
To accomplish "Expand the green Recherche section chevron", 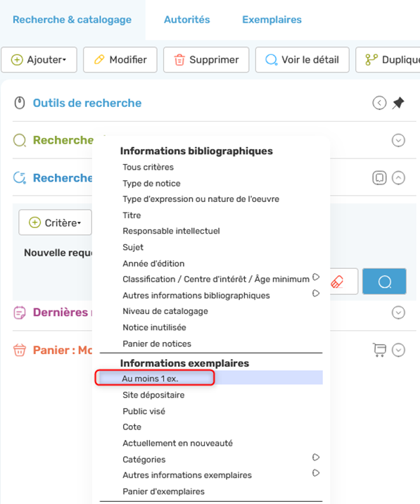I will point(398,141).
